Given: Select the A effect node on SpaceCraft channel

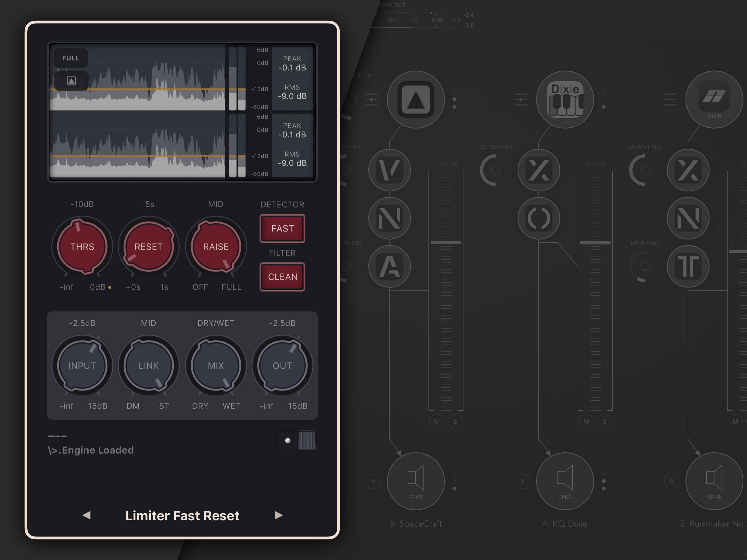Looking at the screenshot, I should click(x=389, y=266).
